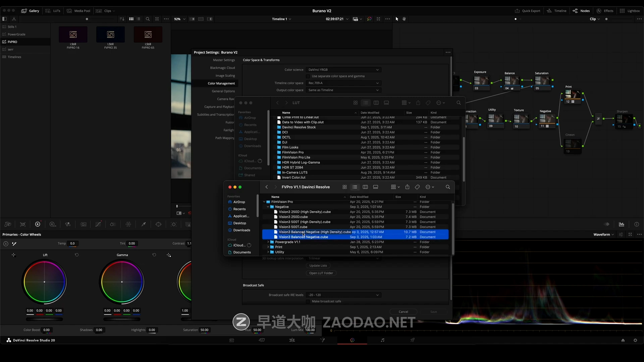Open the Color science dropdown

click(343, 70)
